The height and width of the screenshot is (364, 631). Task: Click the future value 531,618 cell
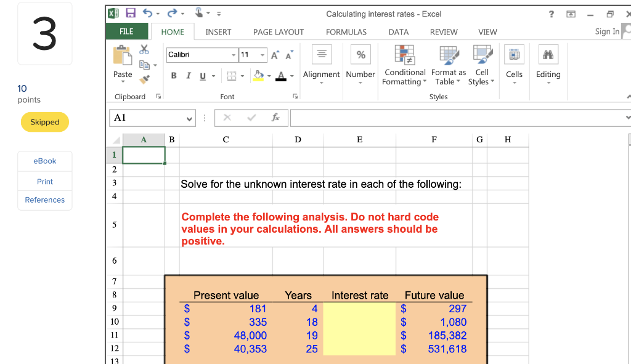pos(434,349)
